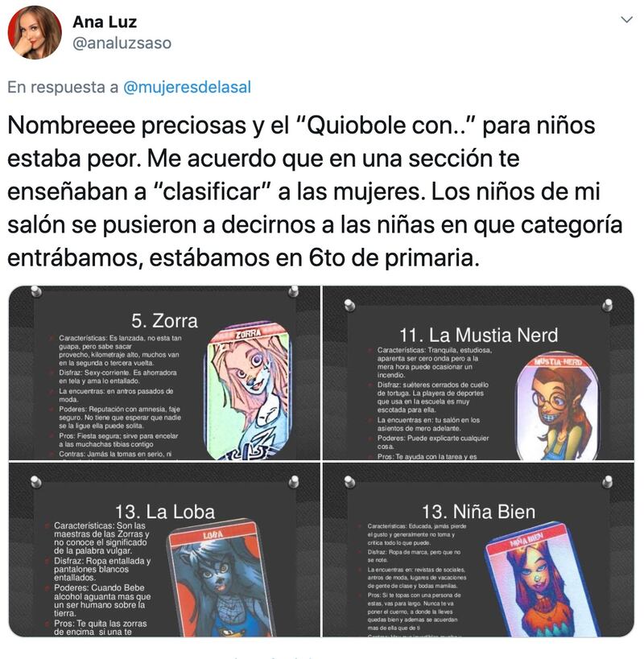Open Ana Luz's profile picture
Image resolution: width=644 pixels, height=659 pixels.
(x=35, y=33)
